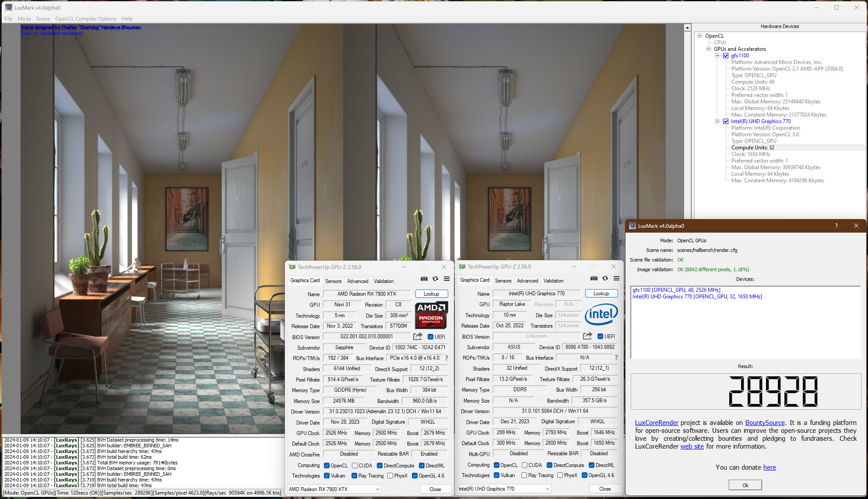Viewport: 868px width, 499px height.
Task: Collapse the gfx1100 device node
Action: [717, 56]
